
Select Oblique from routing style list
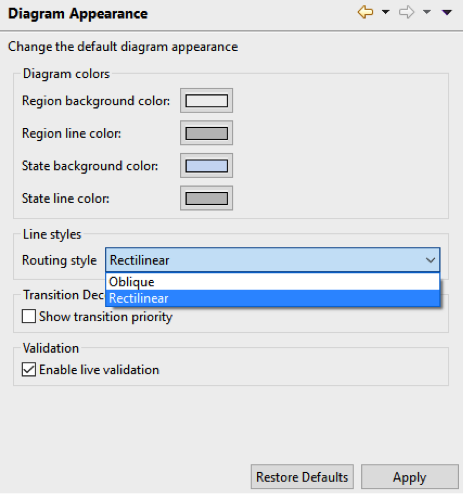273,282
